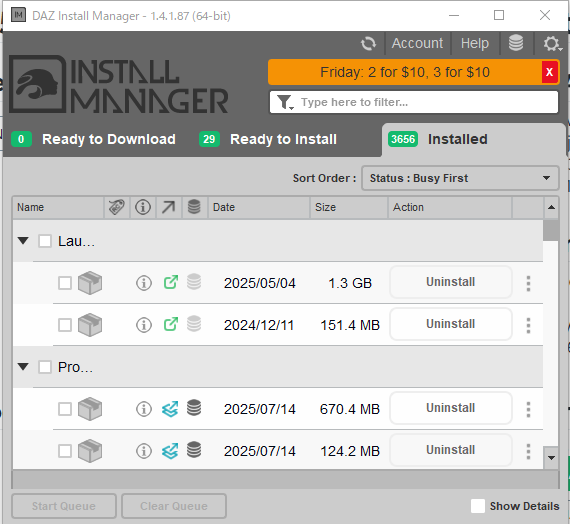Viewport: 570px width, 524px height.
Task: Click package box icon in 2024/12/11 row
Action: point(90,324)
